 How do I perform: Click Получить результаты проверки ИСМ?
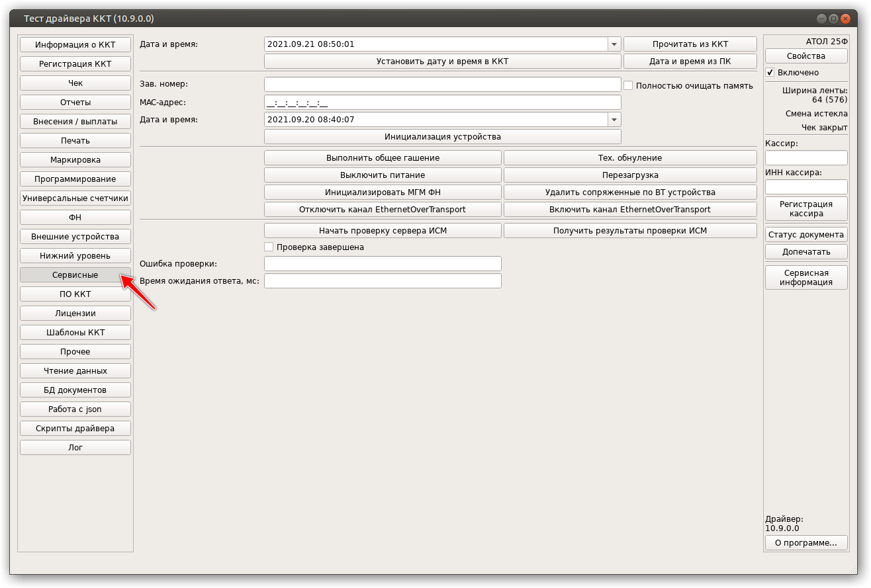pyautogui.click(x=630, y=231)
